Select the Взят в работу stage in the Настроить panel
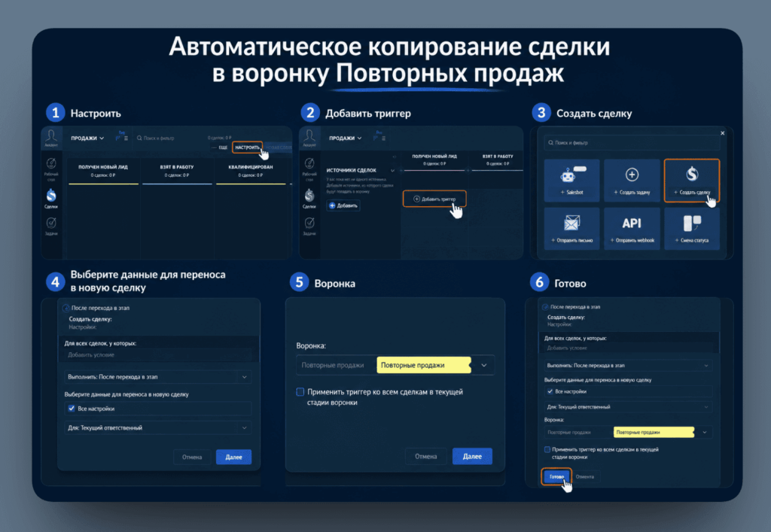 177,171
